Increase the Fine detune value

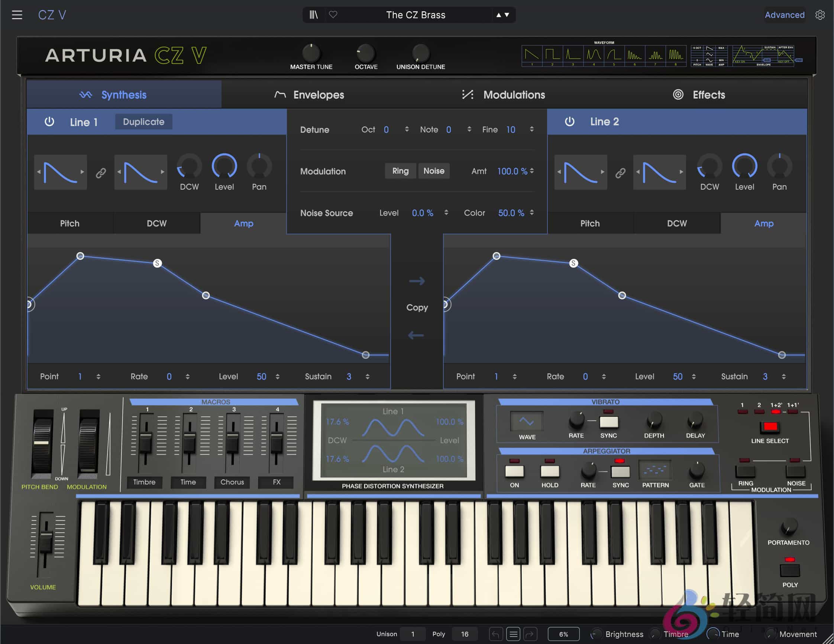[x=531, y=127]
